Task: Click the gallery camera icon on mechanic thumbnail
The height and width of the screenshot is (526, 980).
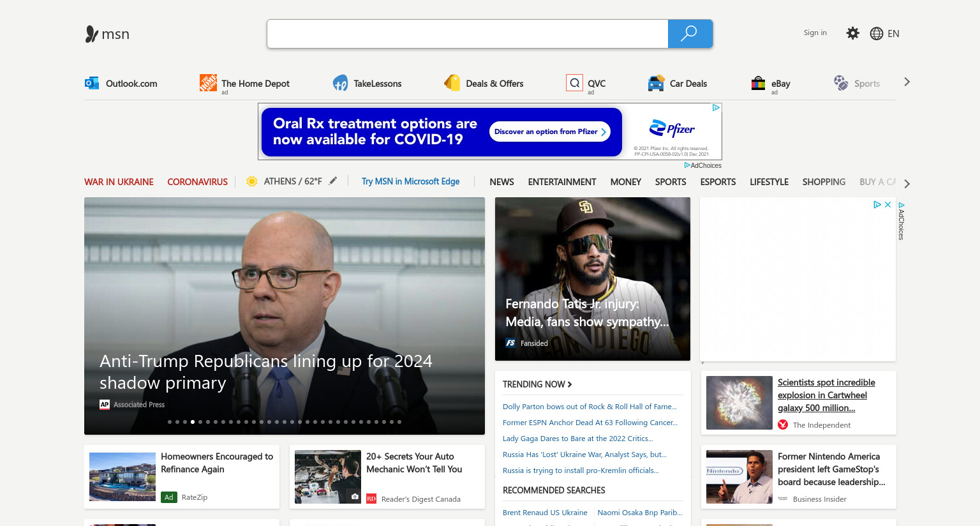Action: (355, 497)
